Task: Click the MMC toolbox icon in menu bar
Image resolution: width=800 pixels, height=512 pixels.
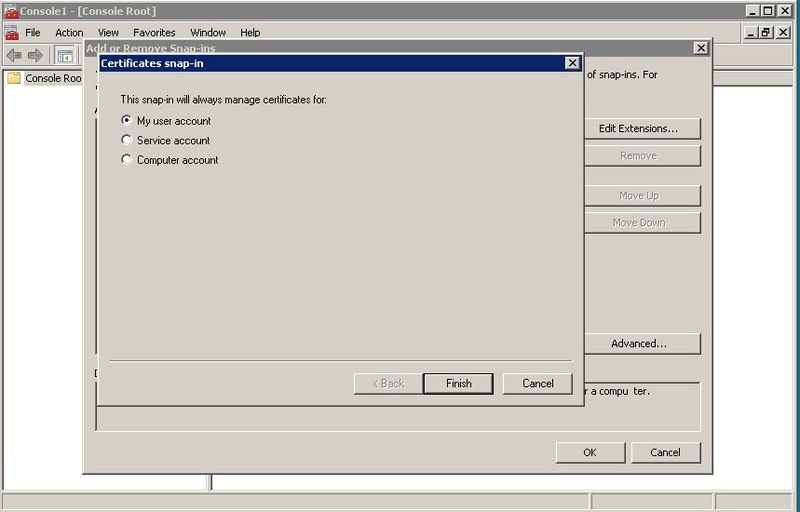Action: click(11, 32)
